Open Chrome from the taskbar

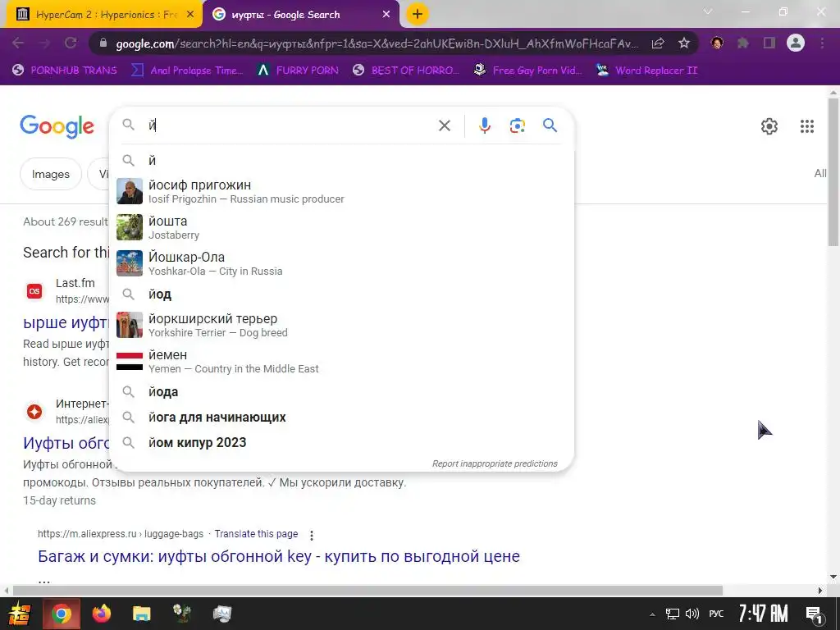point(62,614)
